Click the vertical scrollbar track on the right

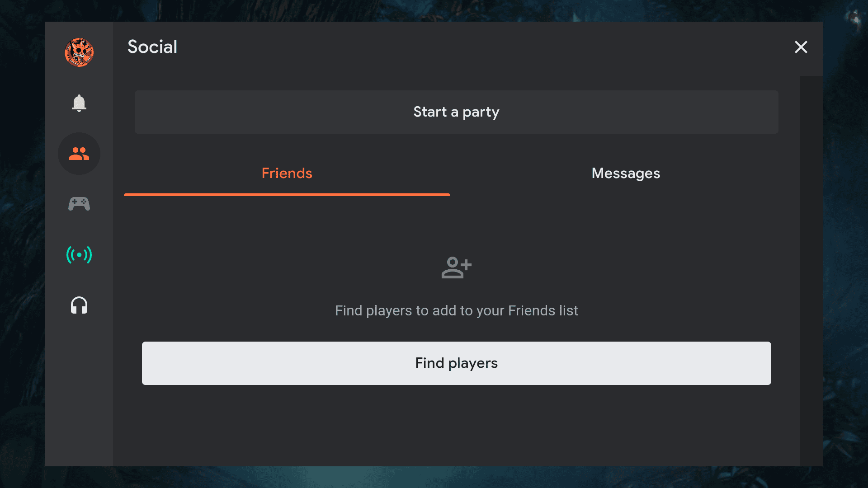811,271
